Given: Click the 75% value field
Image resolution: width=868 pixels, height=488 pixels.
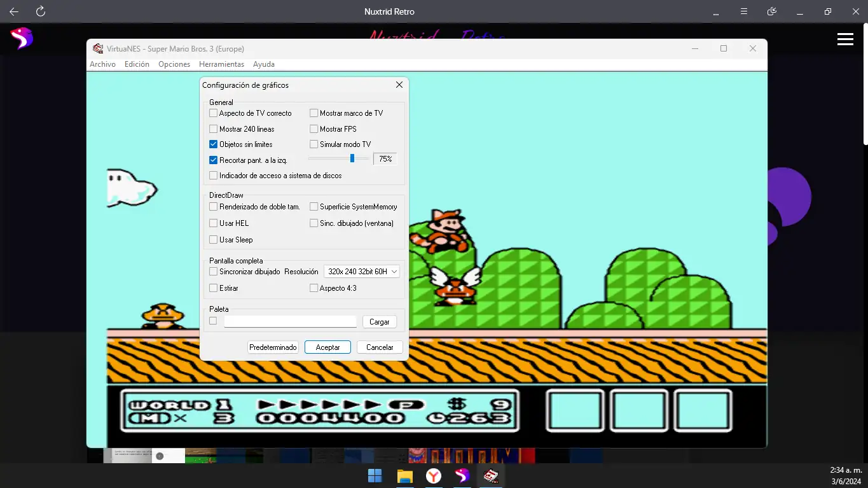Looking at the screenshot, I should 385,159.
